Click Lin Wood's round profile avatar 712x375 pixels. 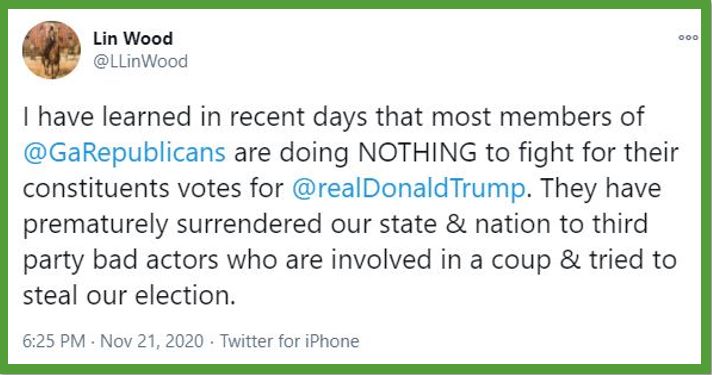click(x=51, y=49)
